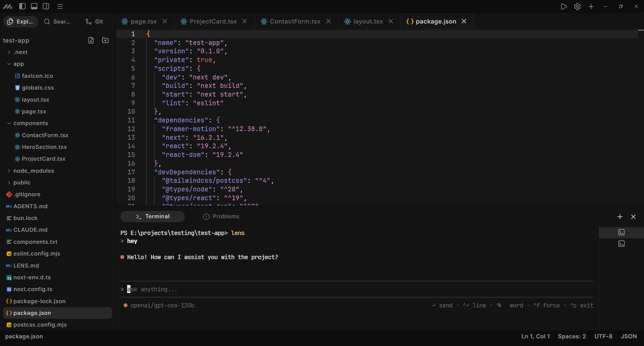Toggle the right sidebar panel

click(46, 6)
